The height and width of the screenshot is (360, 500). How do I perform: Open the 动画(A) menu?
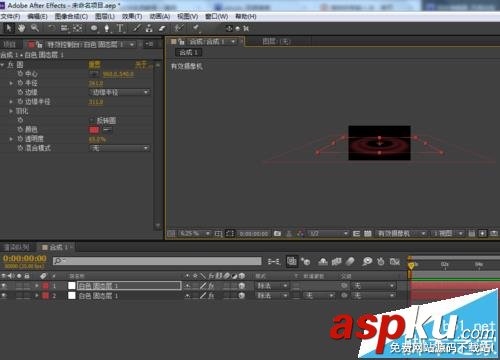point(160,16)
